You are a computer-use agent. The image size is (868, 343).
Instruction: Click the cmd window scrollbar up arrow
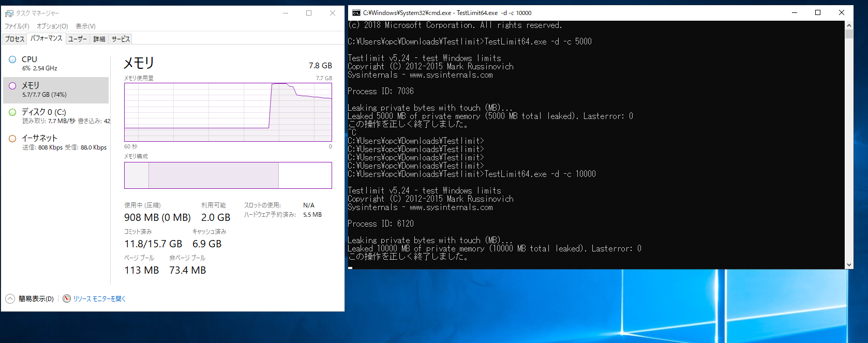tap(849, 25)
